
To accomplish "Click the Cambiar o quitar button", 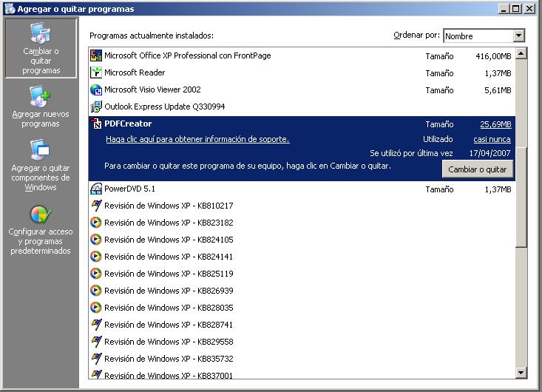I will click(x=478, y=169).
